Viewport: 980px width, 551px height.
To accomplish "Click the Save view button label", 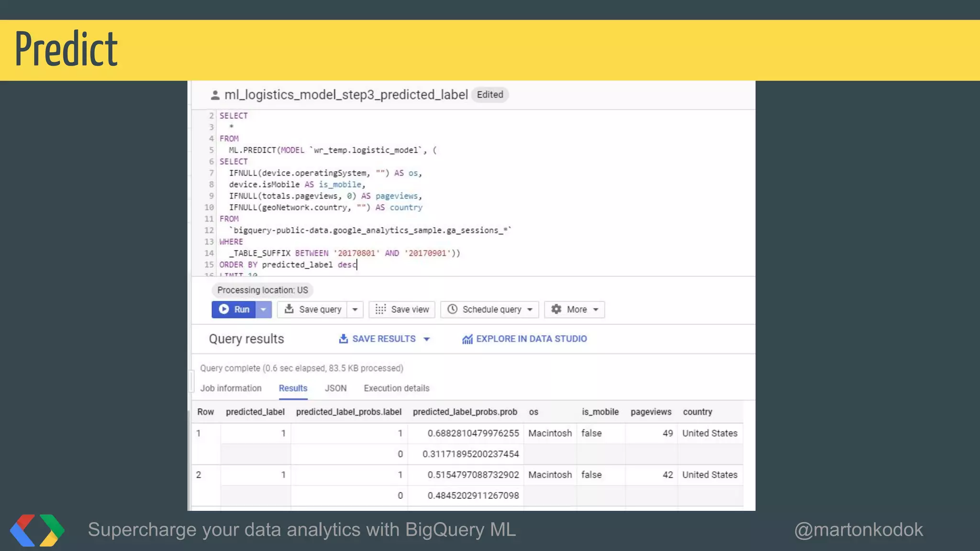I will (x=410, y=309).
